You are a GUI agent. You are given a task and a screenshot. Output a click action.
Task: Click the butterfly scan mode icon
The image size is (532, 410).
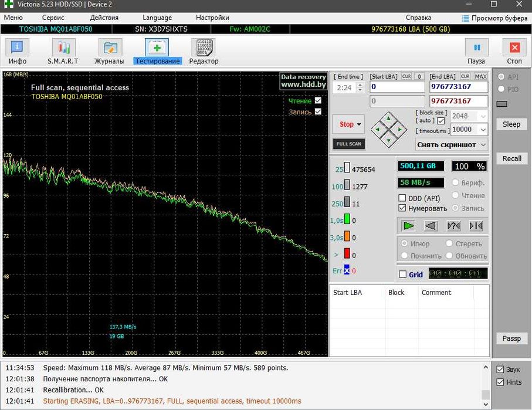pyautogui.click(x=476, y=225)
